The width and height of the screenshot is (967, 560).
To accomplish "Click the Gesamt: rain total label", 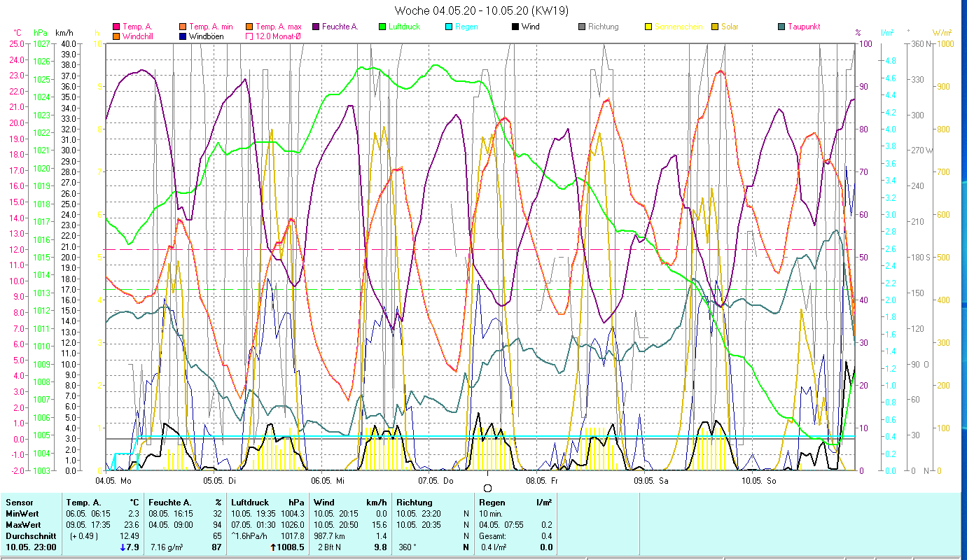I will click(x=494, y=536).
